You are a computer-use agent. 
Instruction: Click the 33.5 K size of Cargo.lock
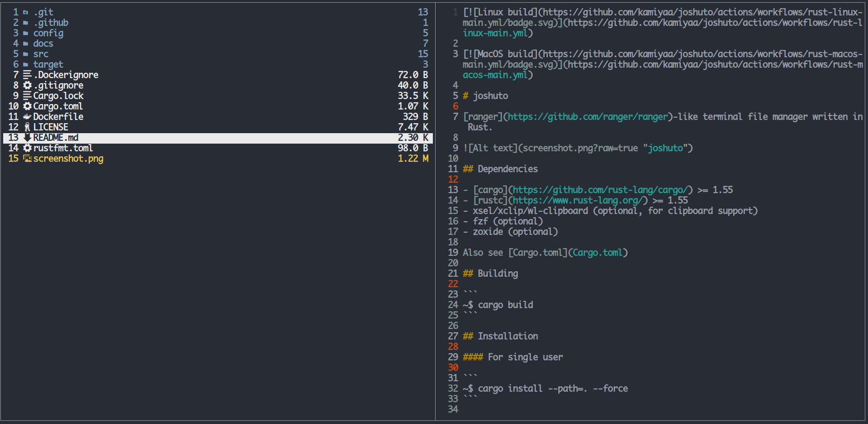(x=413, y=96)
